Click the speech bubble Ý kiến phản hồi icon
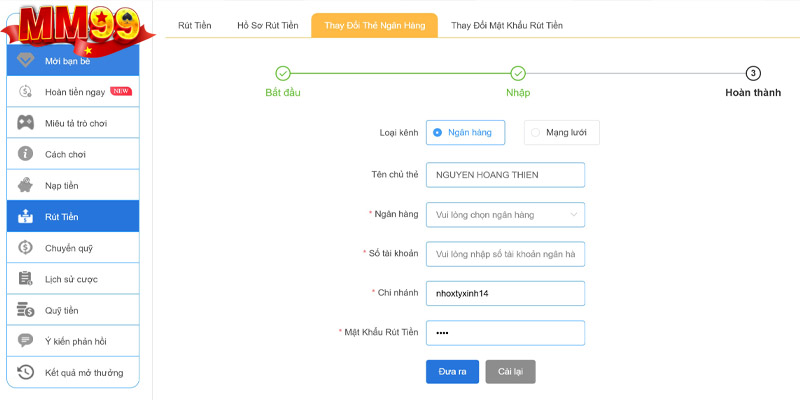 tap(26, 341)
